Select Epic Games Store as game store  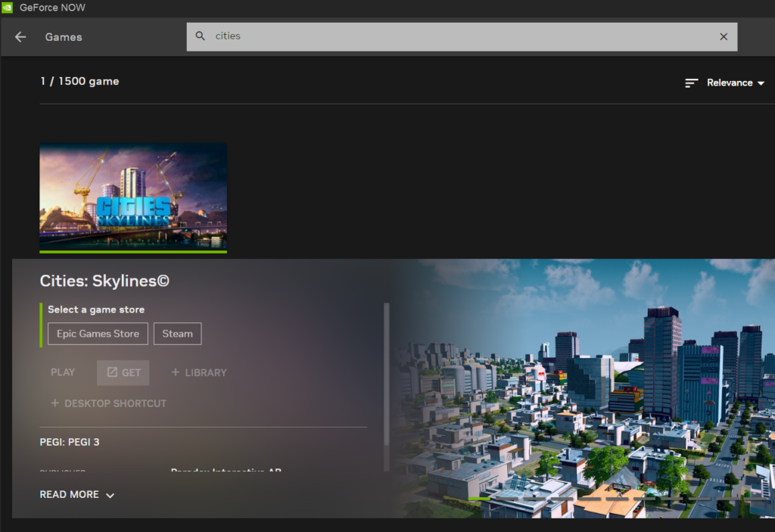click(98, 334)
